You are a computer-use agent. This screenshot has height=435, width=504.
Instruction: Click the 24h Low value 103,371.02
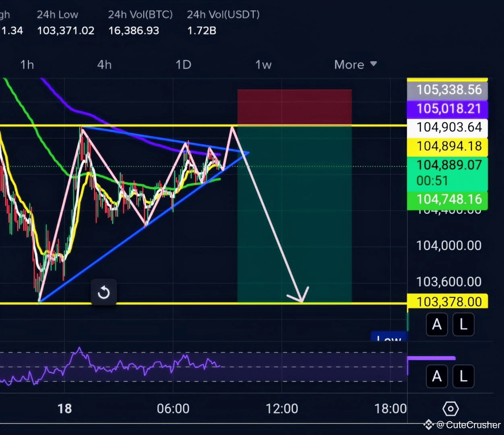pyautogui.click(x=66, y=31)
